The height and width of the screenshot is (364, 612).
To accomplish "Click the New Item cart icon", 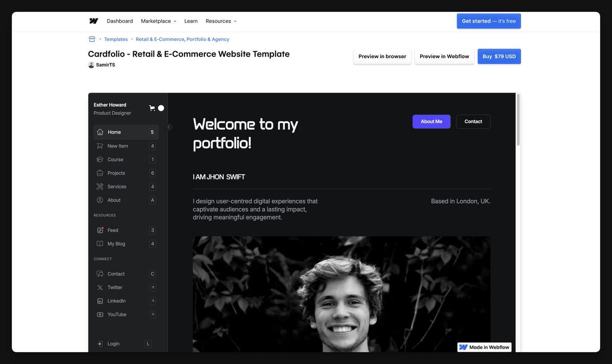I will click(x=100, y=146).
